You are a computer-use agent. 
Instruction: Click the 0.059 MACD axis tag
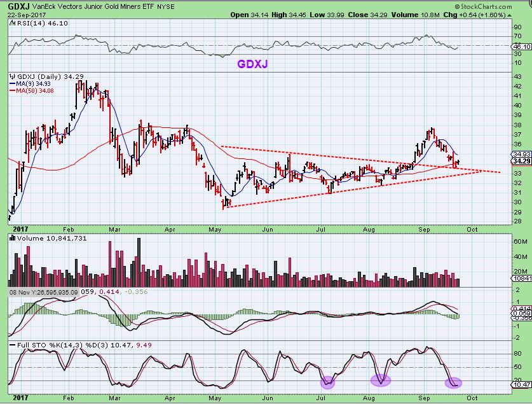click(x=522, y=314)
